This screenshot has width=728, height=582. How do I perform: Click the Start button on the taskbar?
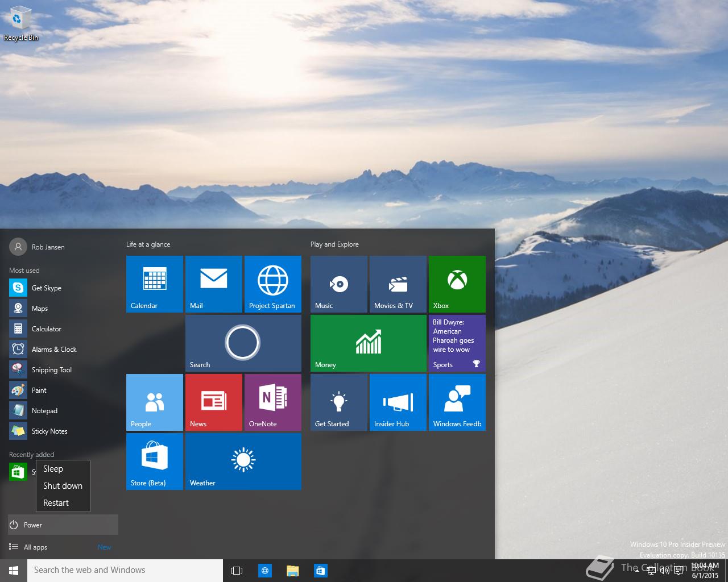(x=14, y=571)
